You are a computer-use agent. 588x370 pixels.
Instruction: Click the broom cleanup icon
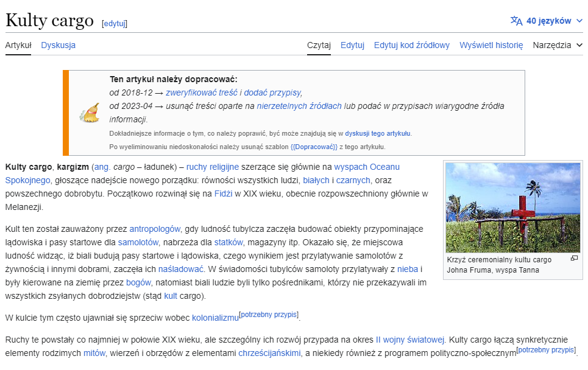point(90,113)
